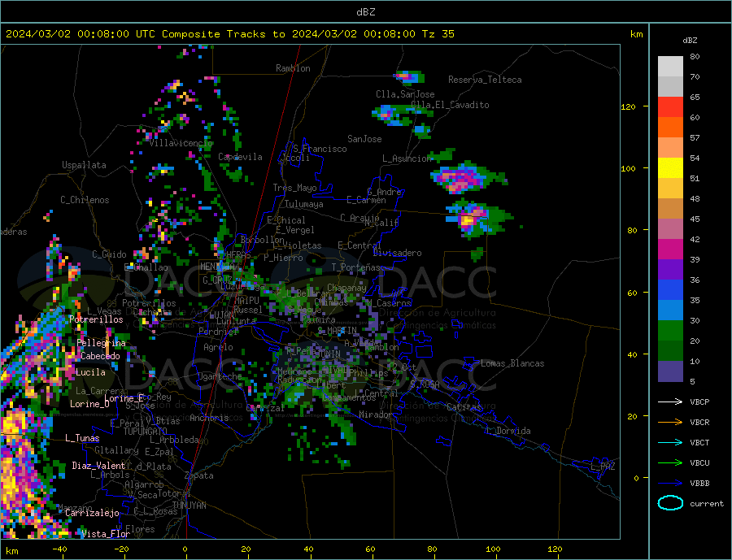Click the 'Mirador' place label
The image size is (732, 560).
[377, 415]
